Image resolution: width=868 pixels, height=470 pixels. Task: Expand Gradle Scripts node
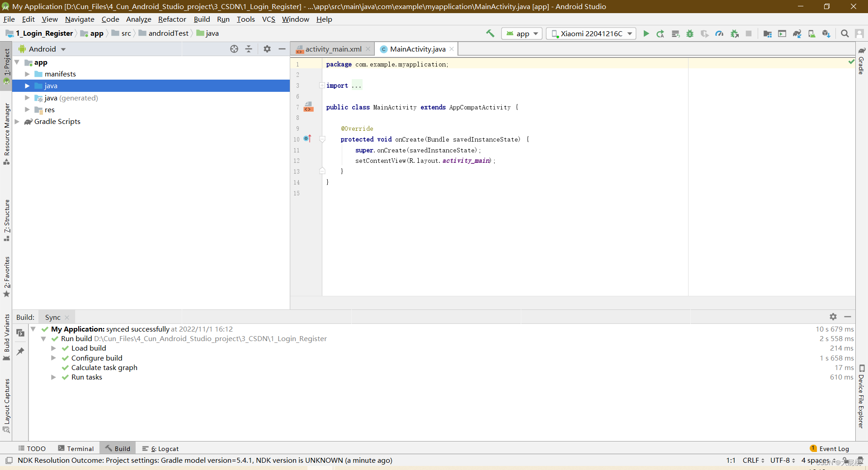(x=17, y=121)
